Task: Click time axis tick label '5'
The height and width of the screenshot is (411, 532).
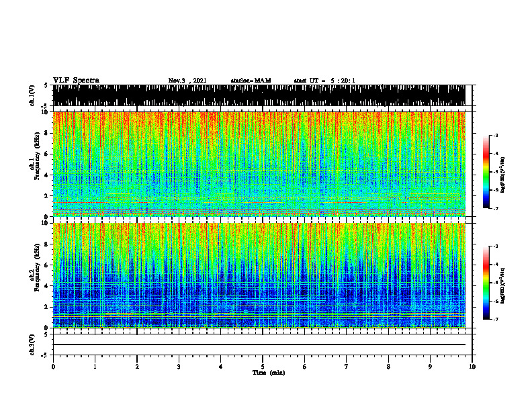Action: 263,366
